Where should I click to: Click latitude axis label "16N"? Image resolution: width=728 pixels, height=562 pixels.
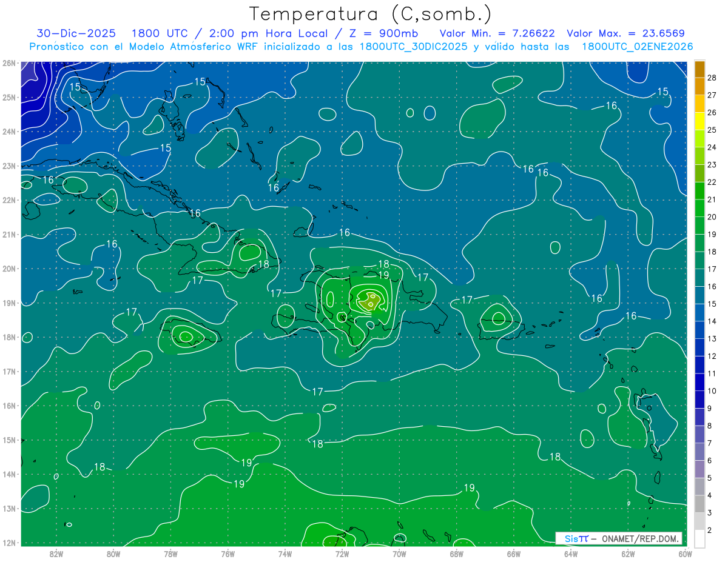(8, 406)
